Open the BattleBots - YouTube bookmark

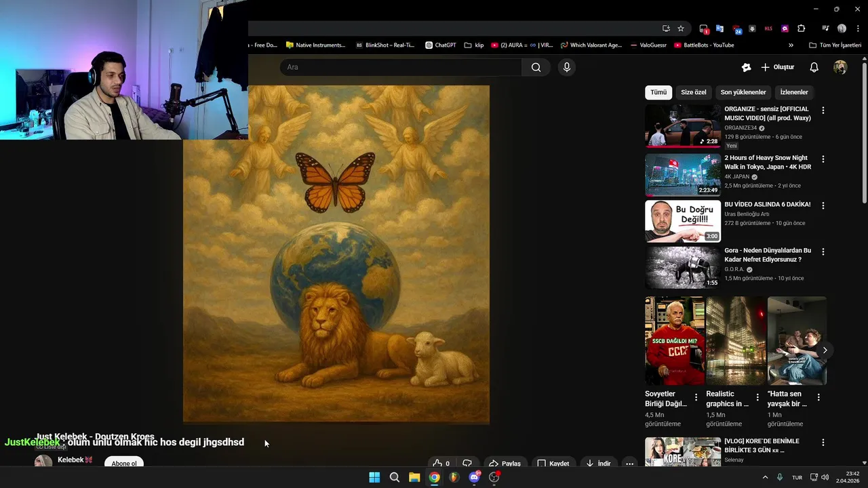[704, 45]
